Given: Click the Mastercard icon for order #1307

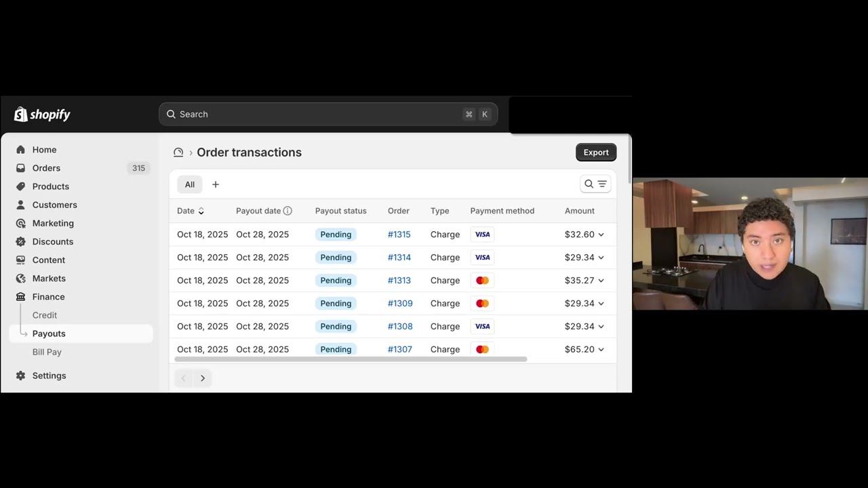Looking at the screenshot, I should 482,350.
